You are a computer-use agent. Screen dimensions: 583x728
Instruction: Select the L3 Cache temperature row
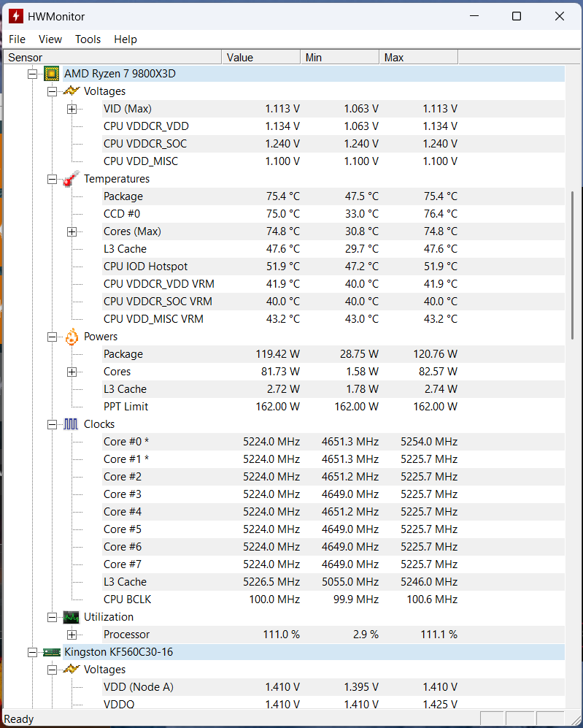point(333,249)
